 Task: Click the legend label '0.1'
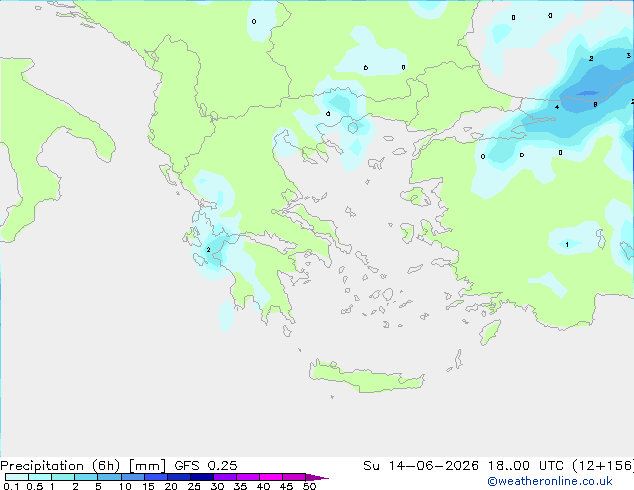(11, 486)
